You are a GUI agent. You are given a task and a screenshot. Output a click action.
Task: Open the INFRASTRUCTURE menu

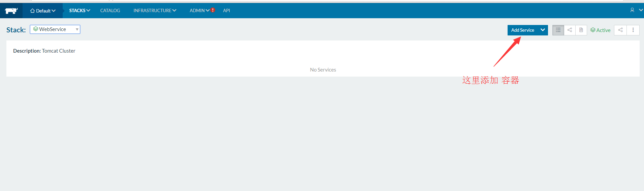tap(155, 10)
